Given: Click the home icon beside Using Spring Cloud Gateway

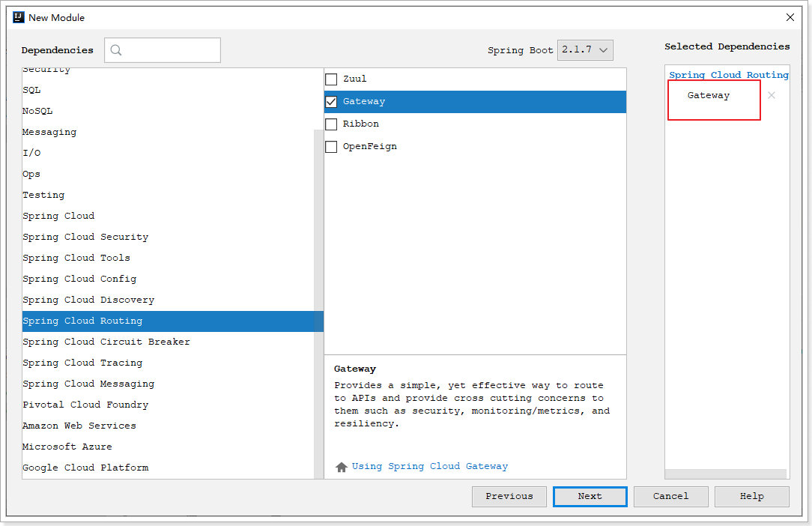Looking at the screenshot, I should 342,467.
